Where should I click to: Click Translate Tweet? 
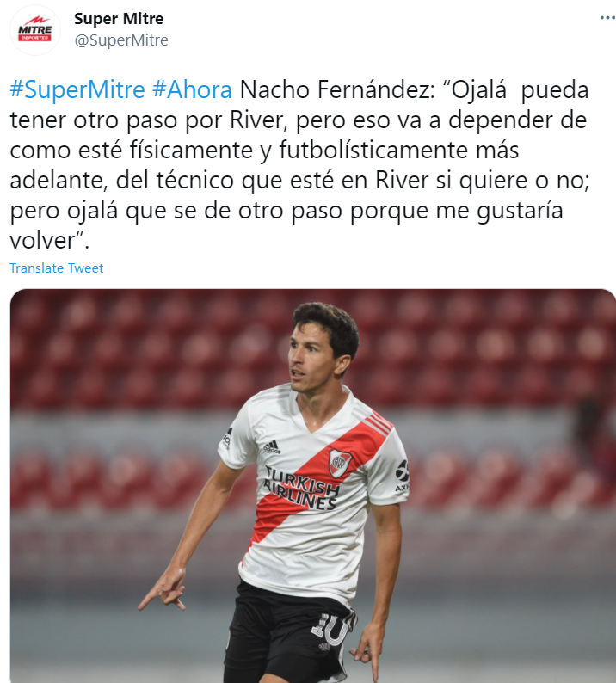pos(57,268)
